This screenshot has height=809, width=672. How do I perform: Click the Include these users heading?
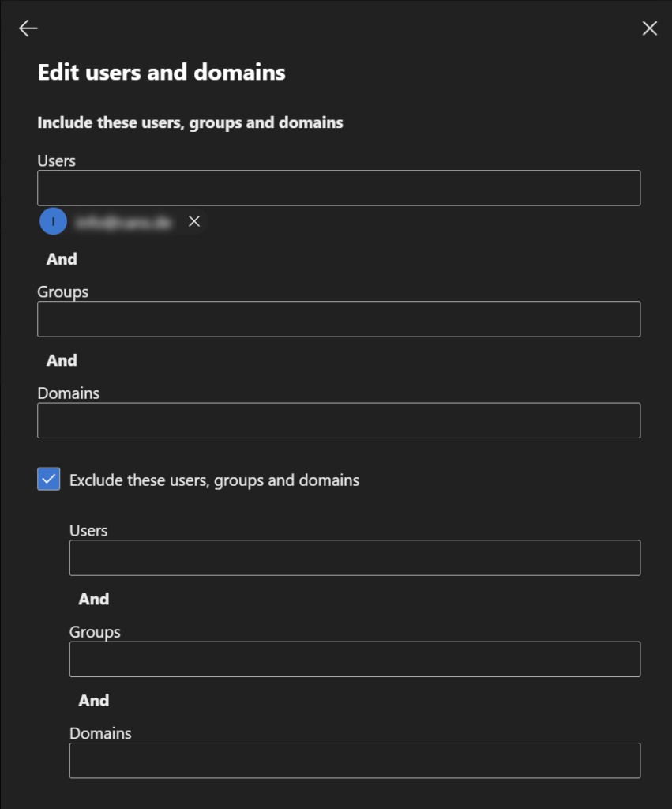(190, 122)
